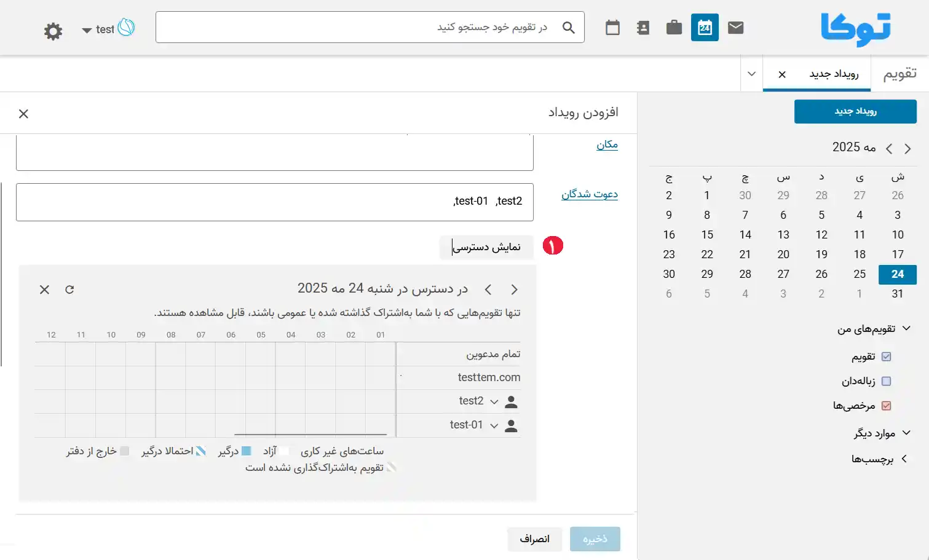
Task: Click the 09 hour column header
Action: click(x=141, y=335)
